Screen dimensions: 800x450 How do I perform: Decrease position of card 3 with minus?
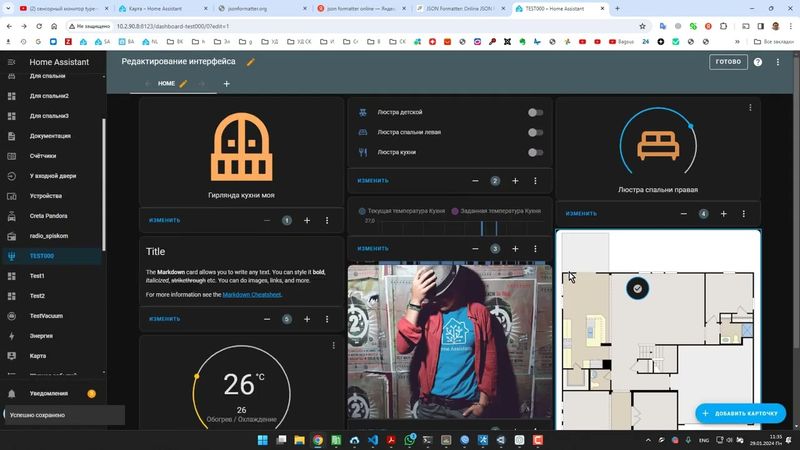coord(475,248)
